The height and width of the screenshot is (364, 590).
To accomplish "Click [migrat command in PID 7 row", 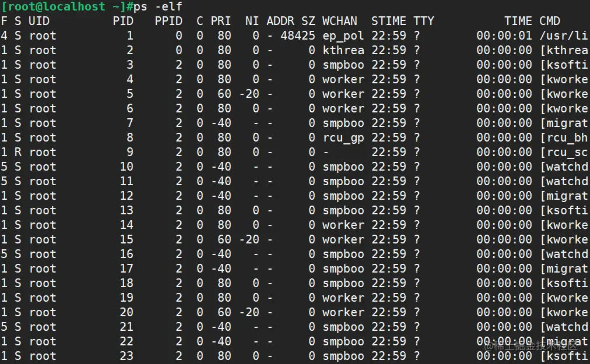I will pos(564,123).
